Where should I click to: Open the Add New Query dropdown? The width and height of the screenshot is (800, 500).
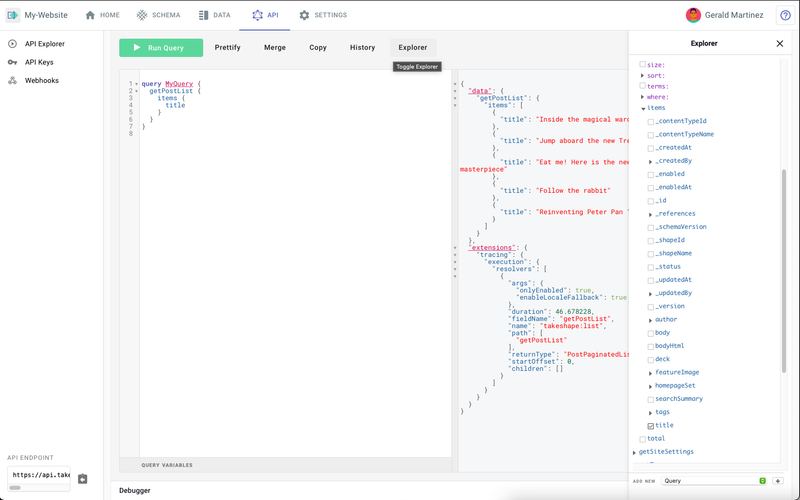tap(714, 481)
